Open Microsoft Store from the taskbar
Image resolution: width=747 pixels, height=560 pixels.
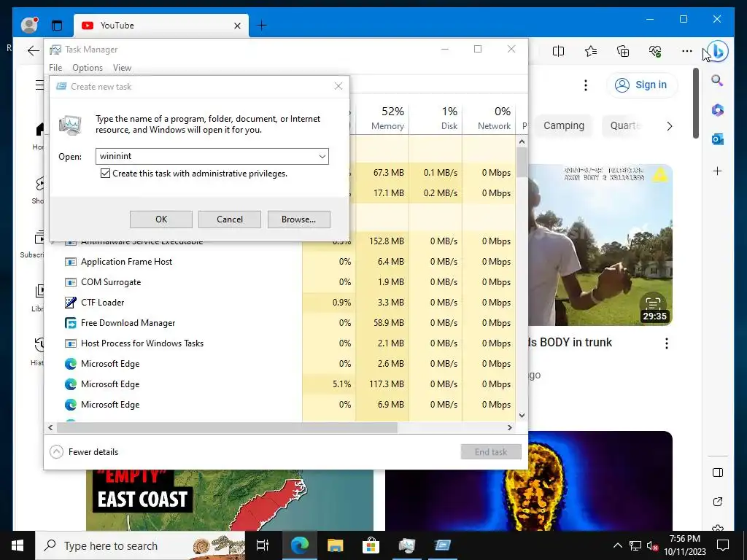tap(371, 545)
